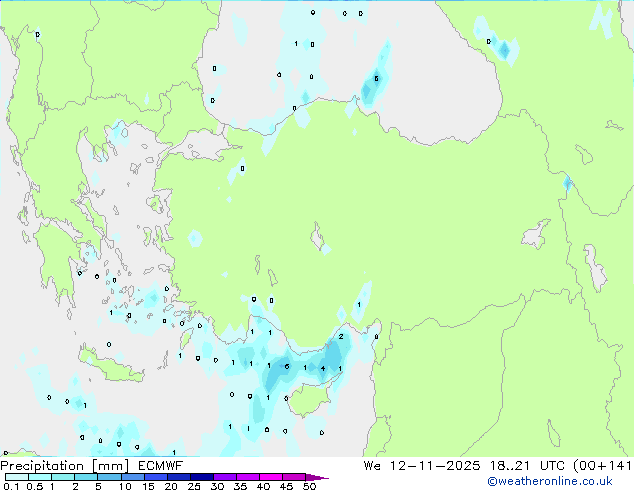Click the 1–2 mm legend color box
634x490 pixels.
(x=63, y=477)
